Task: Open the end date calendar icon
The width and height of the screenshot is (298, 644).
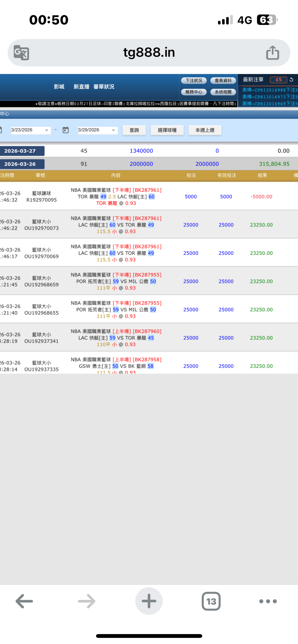Action: pyautogui.click(x=65, y=130)
